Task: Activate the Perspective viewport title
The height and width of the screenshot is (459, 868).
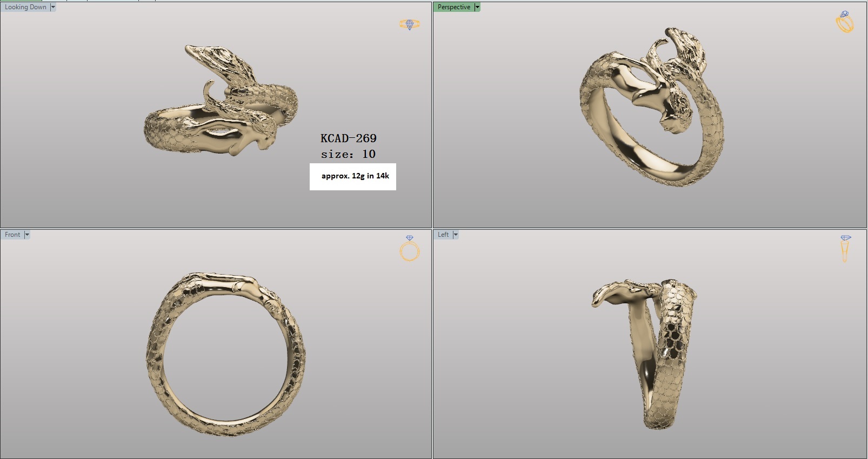Action: point(454,7)
